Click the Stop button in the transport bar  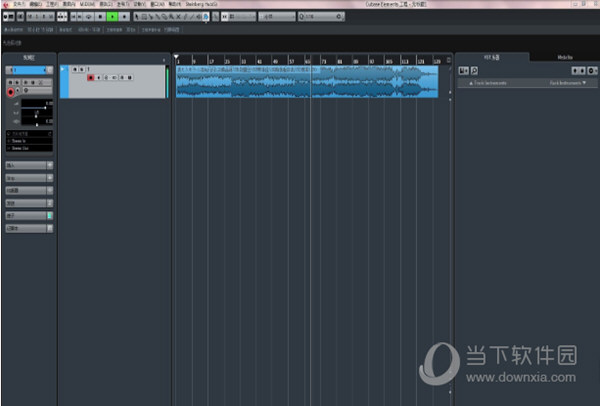(101, 17)
